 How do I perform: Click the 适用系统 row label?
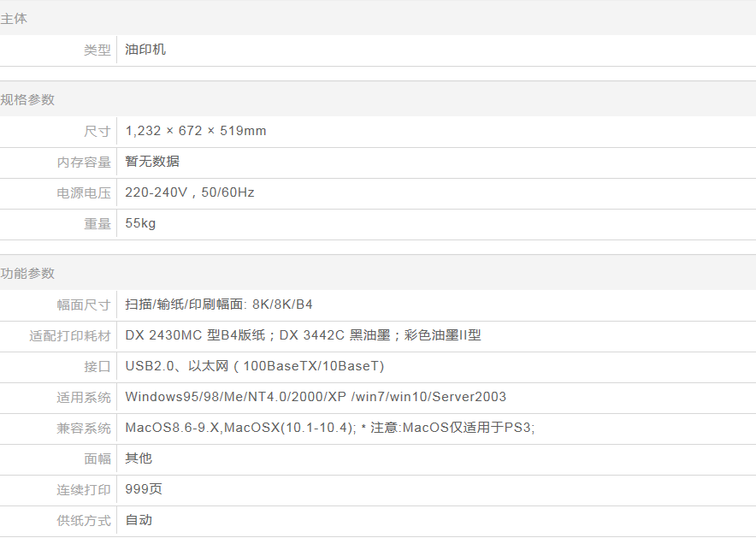tap(84, 397)
